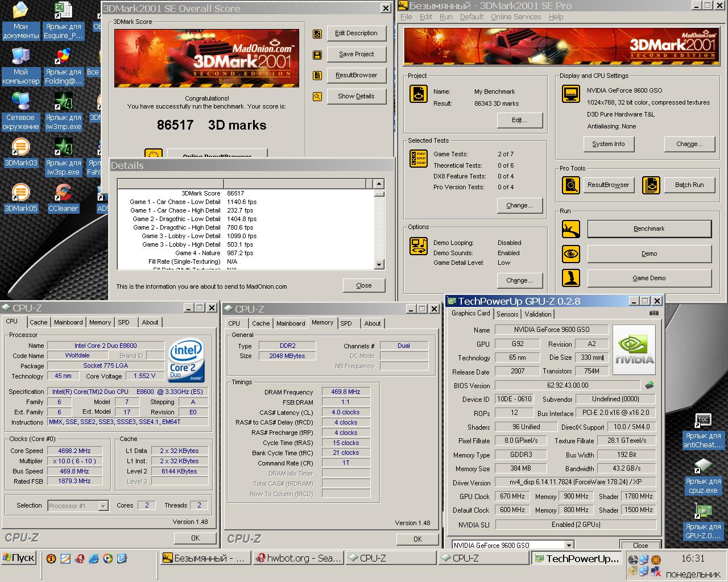Click Change button in Options panel
Screen dimensions: 728x582
(520, 281)
